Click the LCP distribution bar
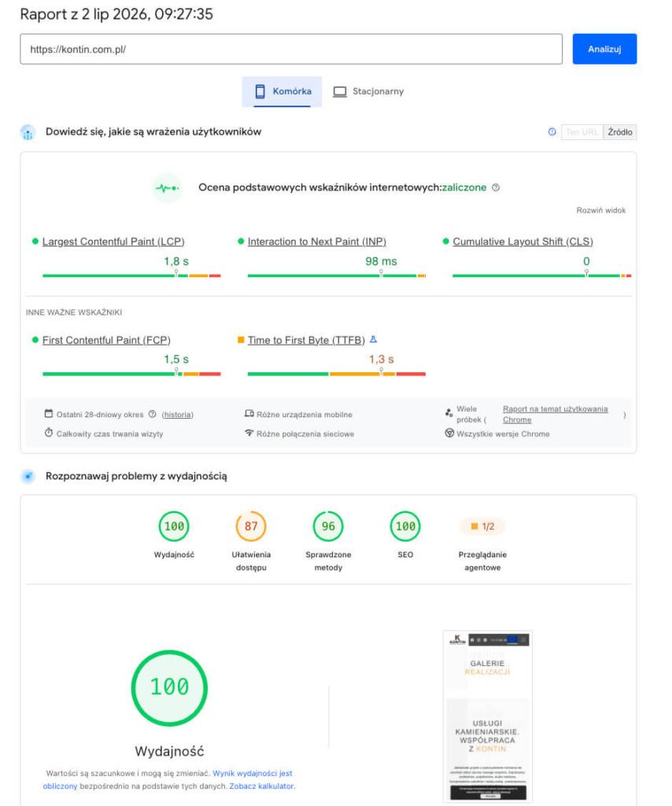The height and width of the screenshot is (806, 672). [x=131, y=276]
